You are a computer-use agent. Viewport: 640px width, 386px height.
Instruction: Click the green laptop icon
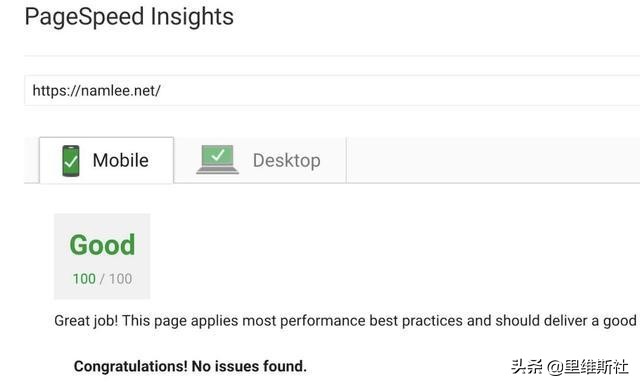[217, 160]
